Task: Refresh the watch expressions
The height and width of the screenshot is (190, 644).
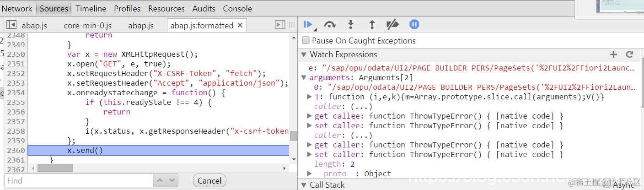Action: (629, 54)
